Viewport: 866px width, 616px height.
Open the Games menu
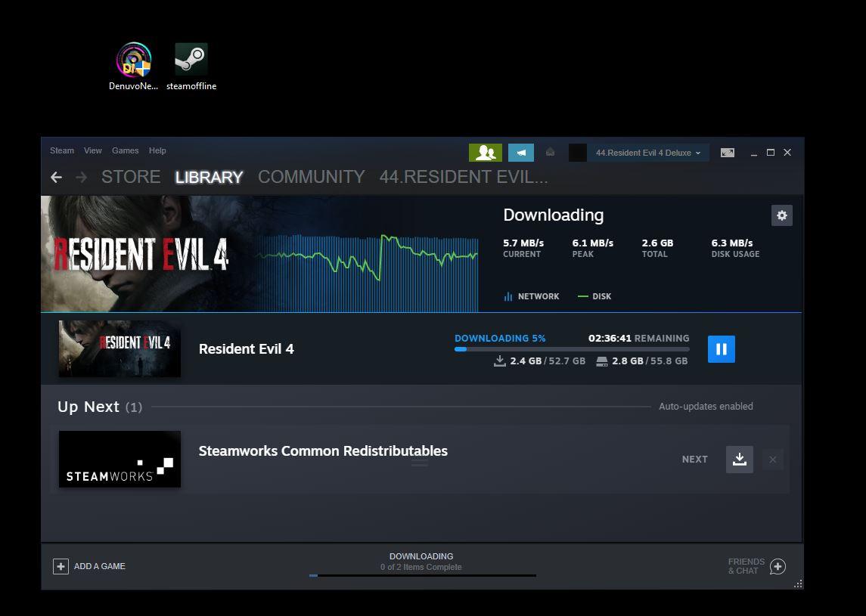coord(125,150)
